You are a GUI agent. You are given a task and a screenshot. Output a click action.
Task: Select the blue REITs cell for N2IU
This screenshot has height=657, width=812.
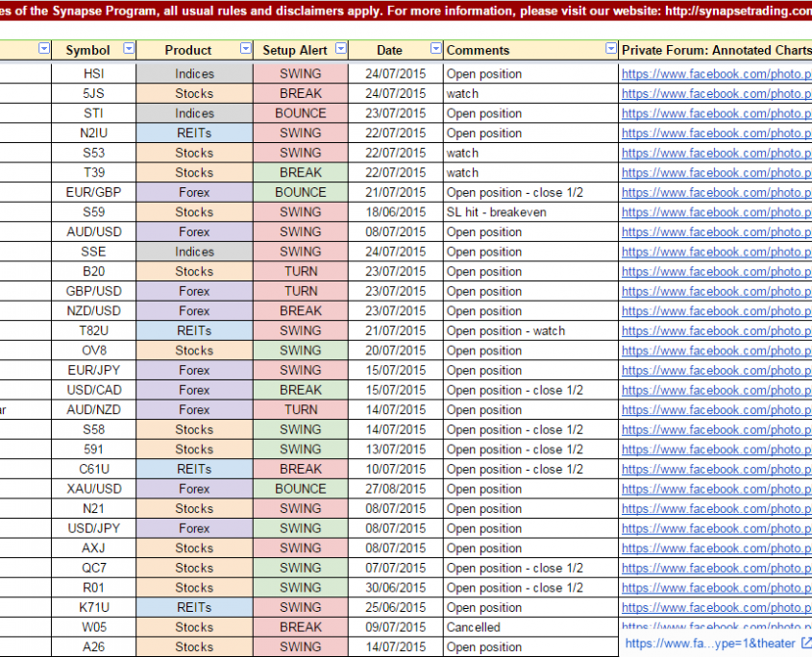[x=194, y=134]
